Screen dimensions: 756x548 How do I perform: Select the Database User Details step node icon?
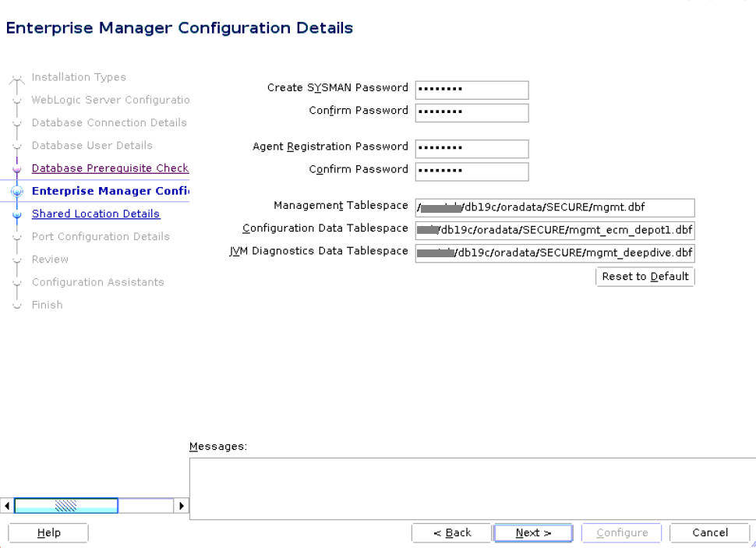pyautogui.click(x=16, y=145)
